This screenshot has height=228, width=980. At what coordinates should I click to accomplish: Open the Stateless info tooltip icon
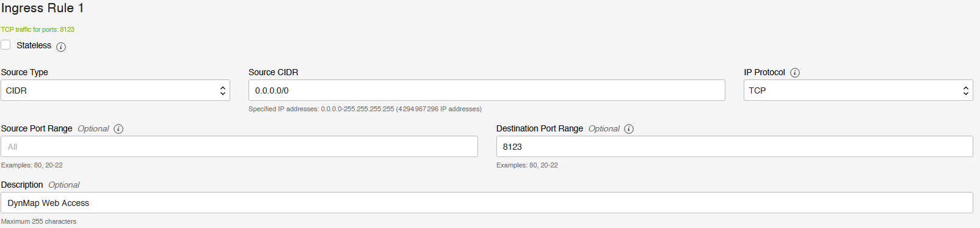61,46
